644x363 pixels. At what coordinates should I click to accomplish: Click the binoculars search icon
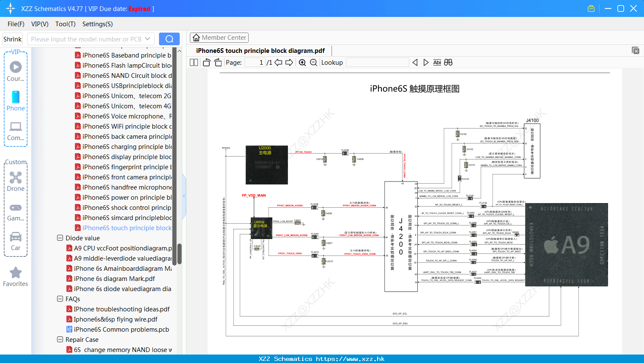pyautogui.click(x=448, y=62)
